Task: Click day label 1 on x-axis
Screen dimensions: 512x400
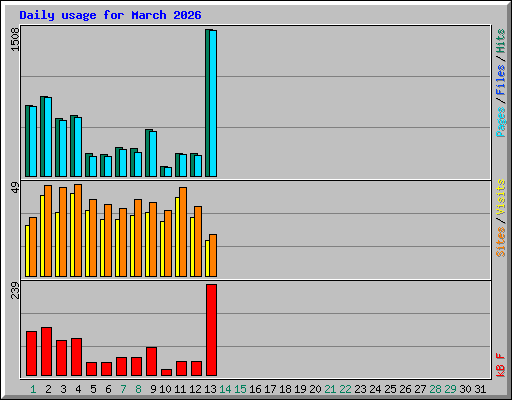Action: click(33, 389)
